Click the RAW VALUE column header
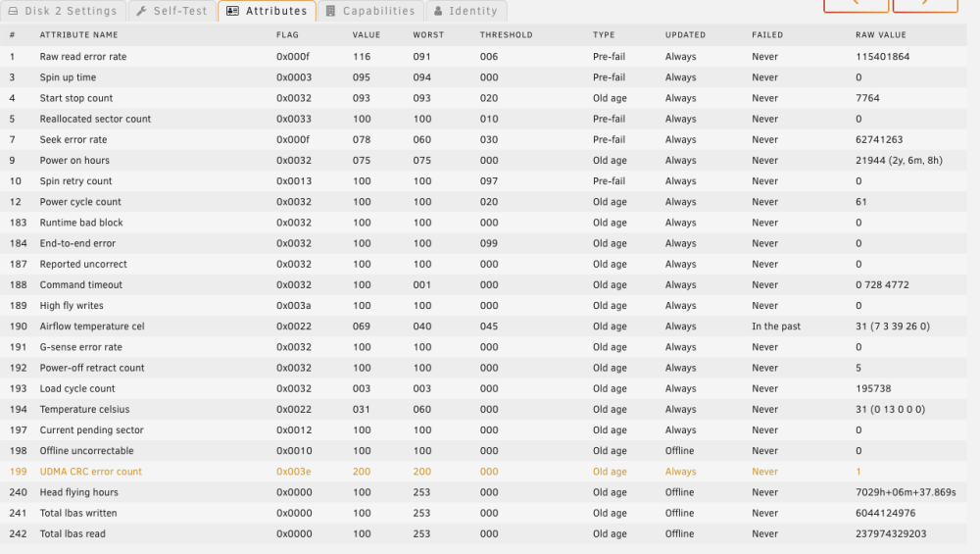The height and width of the screenshot is (554, 980). 881,35
